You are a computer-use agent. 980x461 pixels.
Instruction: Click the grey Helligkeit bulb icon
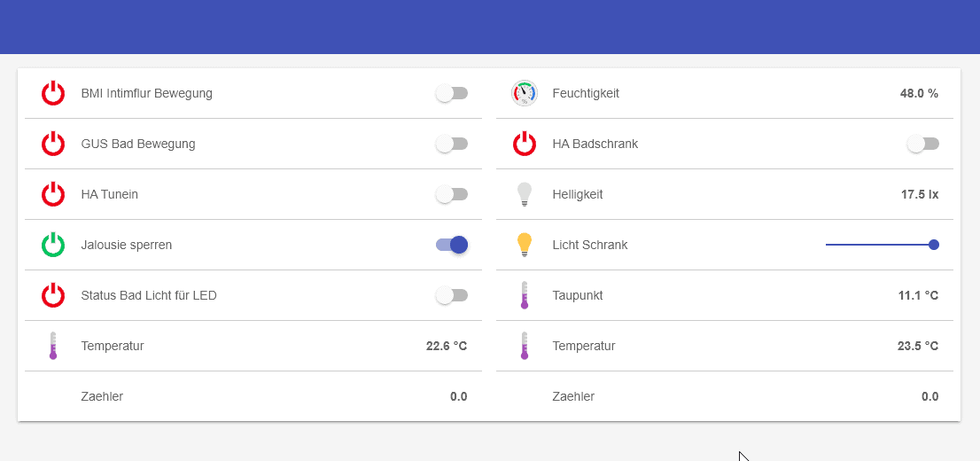525,194
